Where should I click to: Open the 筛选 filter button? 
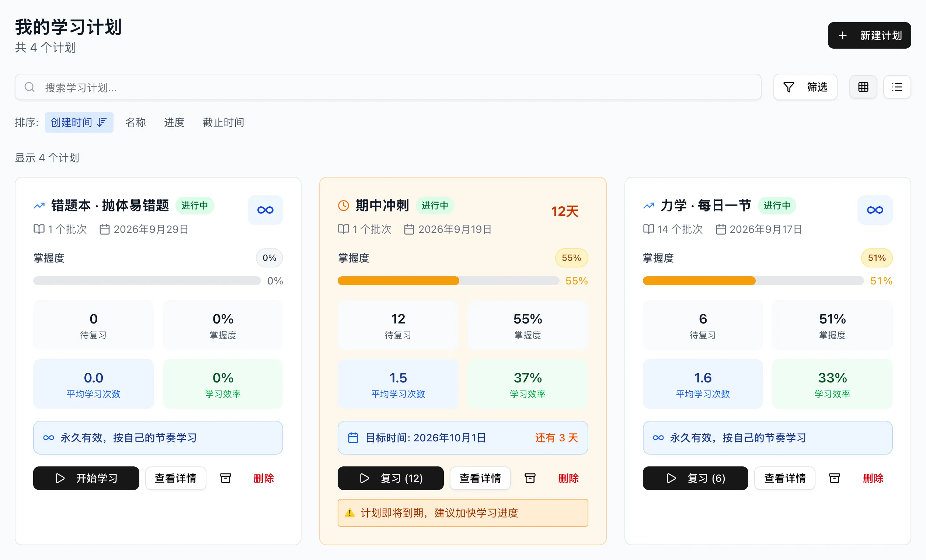805,87
